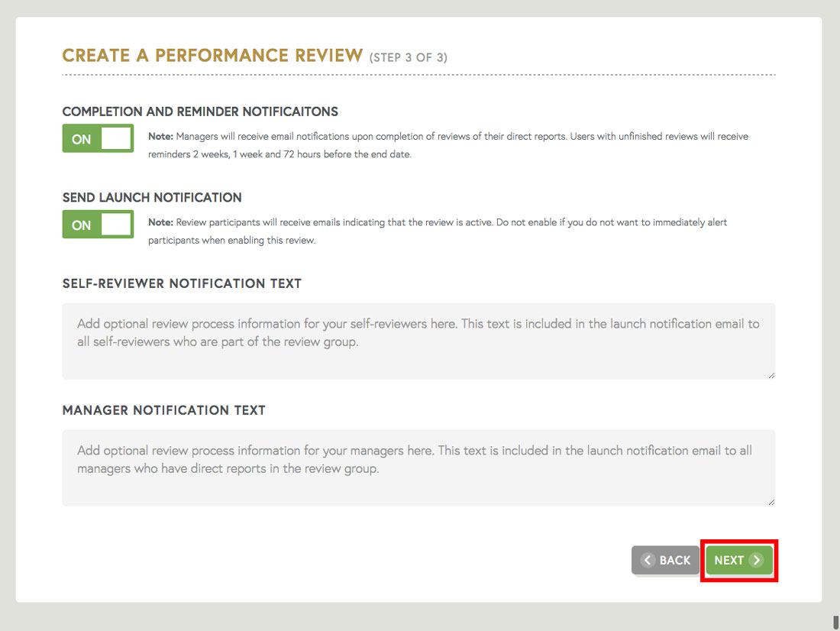The image size is (840, 631).
Task: Click the manager notification text field
Action: click(418, 468)
